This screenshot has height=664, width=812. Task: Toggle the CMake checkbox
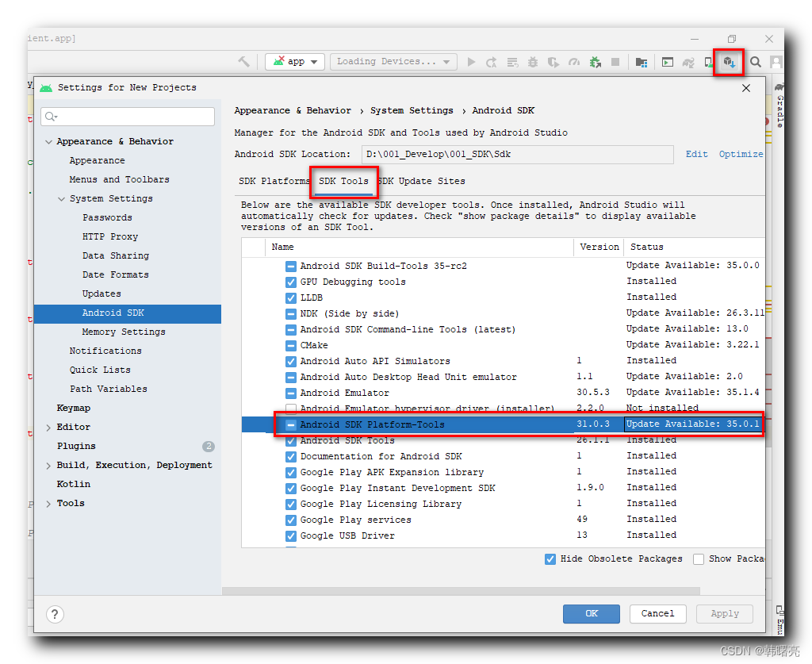[291, 345]
